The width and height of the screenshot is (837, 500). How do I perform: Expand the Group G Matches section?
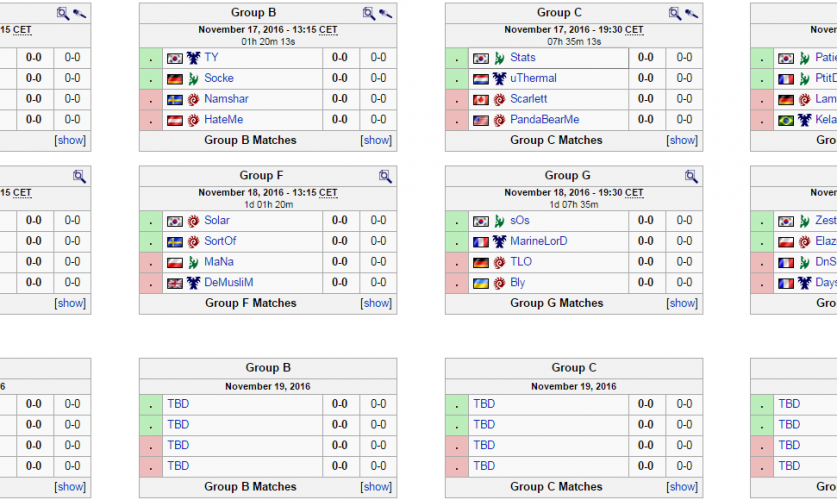683,303
